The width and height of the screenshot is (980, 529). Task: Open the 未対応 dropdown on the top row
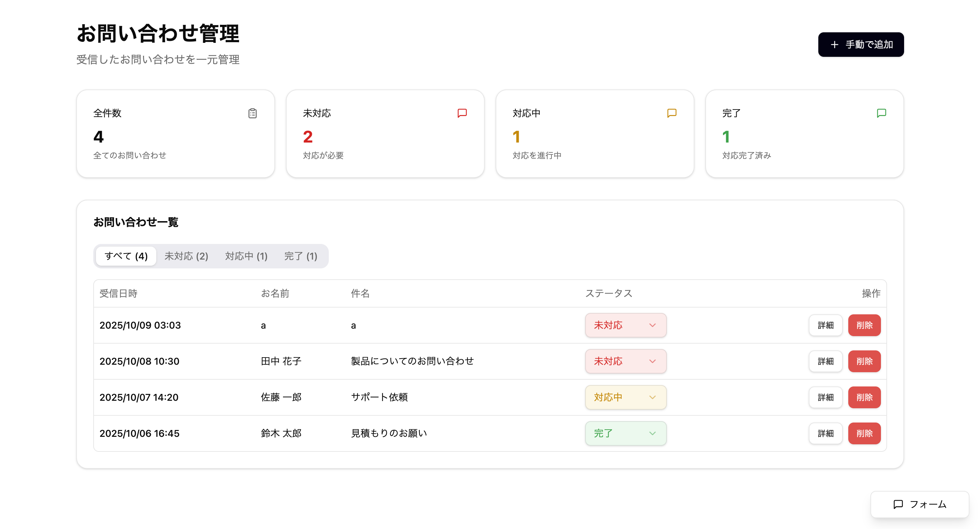[625, 325]
